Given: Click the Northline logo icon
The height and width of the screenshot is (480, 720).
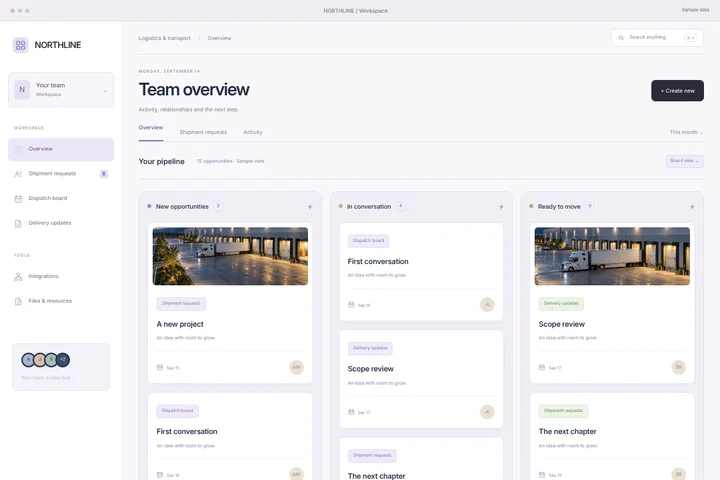Looking at the screenshot, I should [x=21, y=45].
